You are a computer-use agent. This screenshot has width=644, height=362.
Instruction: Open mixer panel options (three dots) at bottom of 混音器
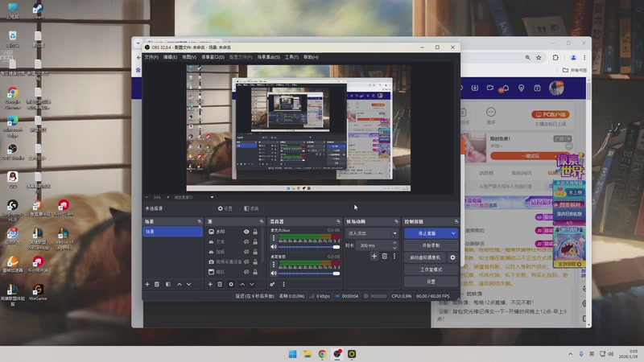[283, 284]
